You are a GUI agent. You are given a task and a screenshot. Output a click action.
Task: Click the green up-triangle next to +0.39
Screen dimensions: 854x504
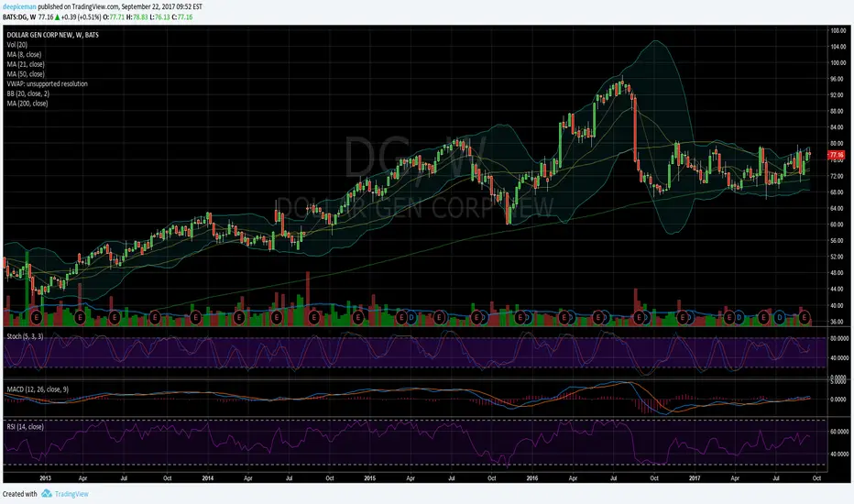57,17
